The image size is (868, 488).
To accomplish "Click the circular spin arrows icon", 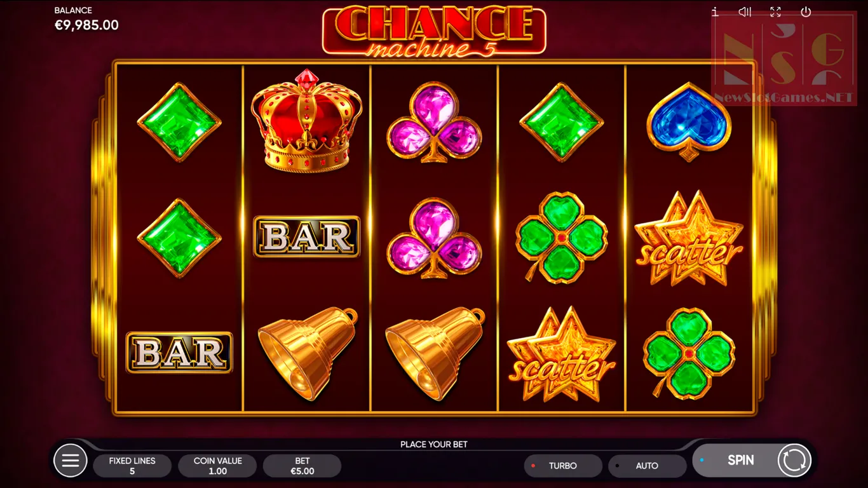I will [794, 460].
